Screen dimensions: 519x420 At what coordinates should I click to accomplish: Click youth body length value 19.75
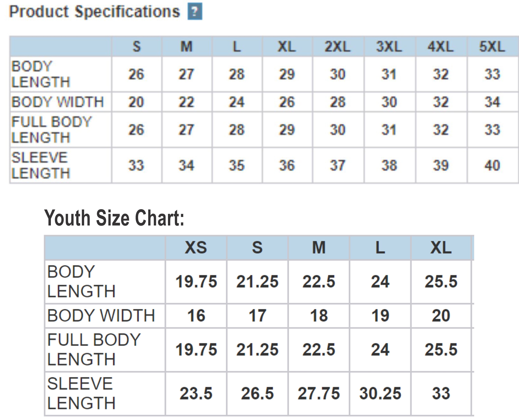196,282
